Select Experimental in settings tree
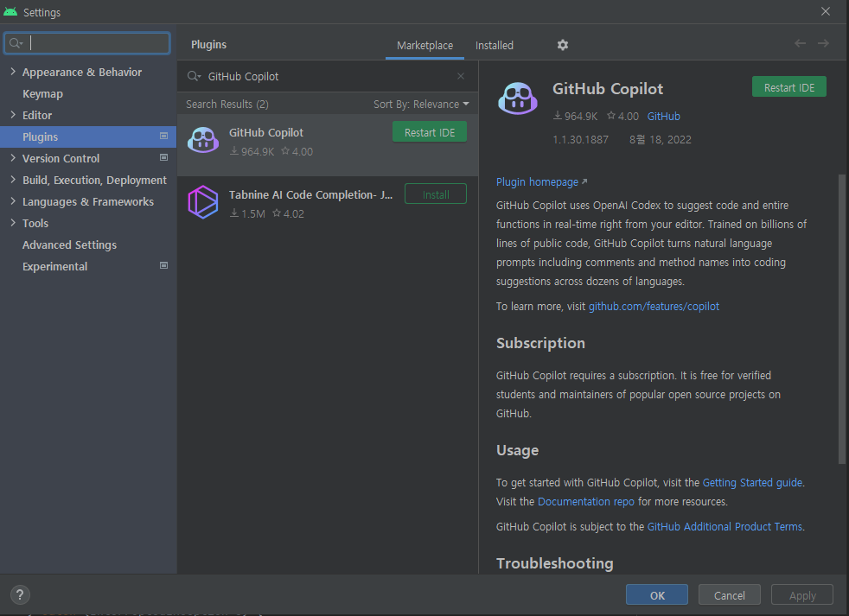Image resolution: width=849 pixels, height=616 pixels. click(x=54, y=266)
